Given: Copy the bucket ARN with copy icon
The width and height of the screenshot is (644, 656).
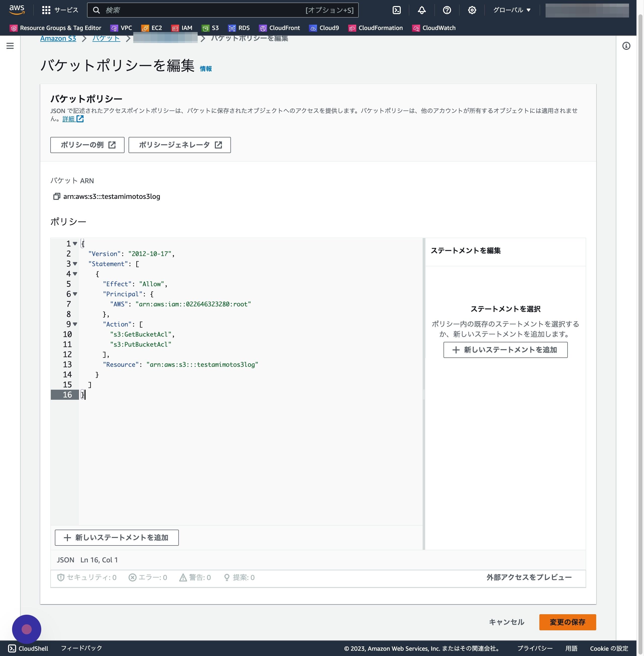Looking at the screenshot, I should click(57, 196).
